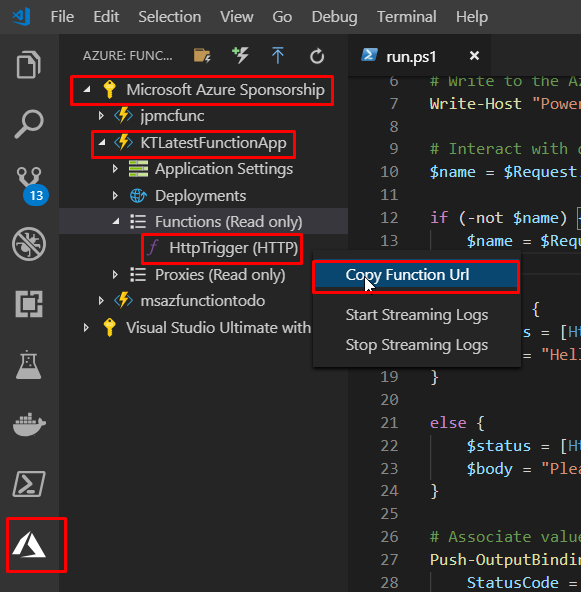Click the list icon beside Proxies (Read only)

[138, 274]
